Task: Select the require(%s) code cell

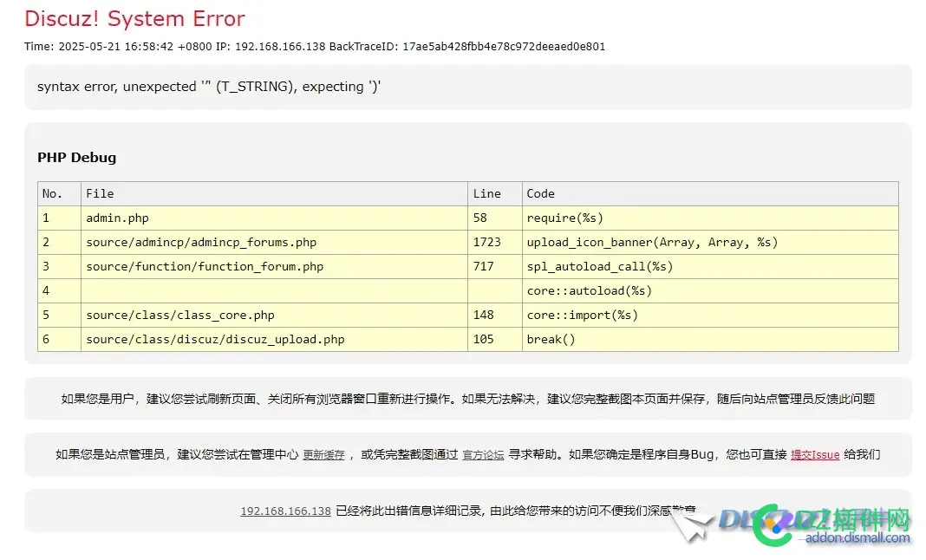Action: (x=710, y=218)
